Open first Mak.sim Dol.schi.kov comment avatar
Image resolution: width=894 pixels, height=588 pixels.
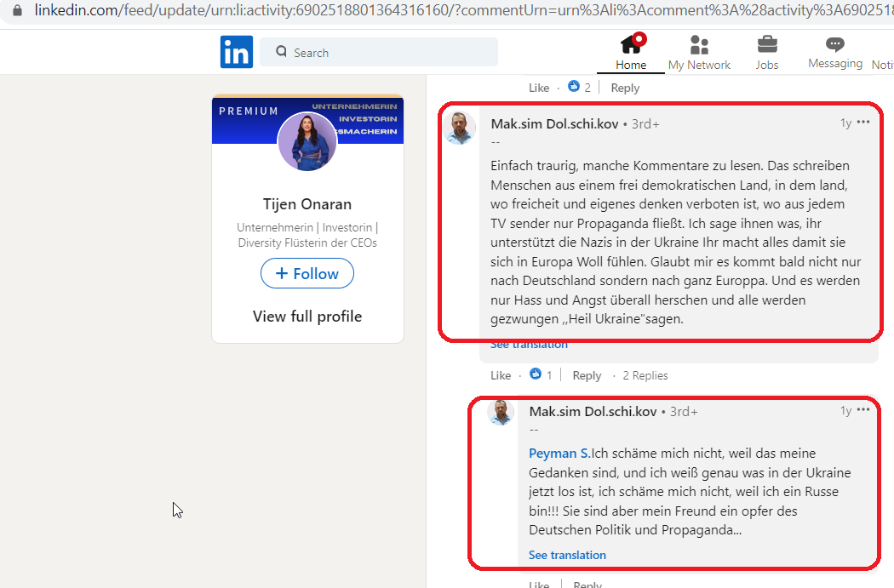(460, 128)
